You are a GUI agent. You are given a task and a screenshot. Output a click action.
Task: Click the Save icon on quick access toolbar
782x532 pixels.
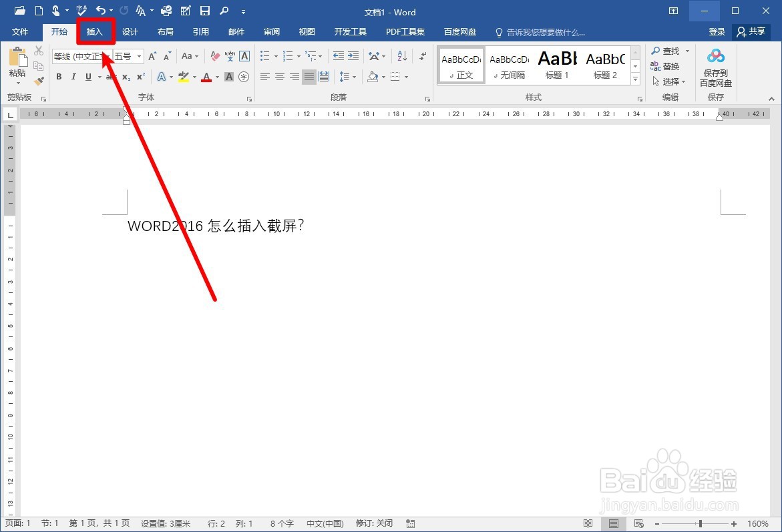[x=204, y=11]
